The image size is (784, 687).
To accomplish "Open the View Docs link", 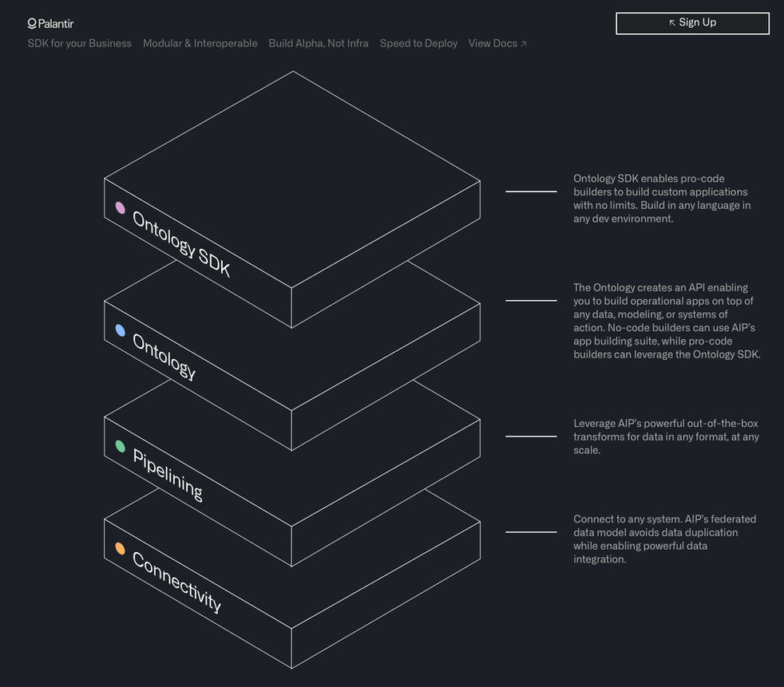I will point(497,43).
